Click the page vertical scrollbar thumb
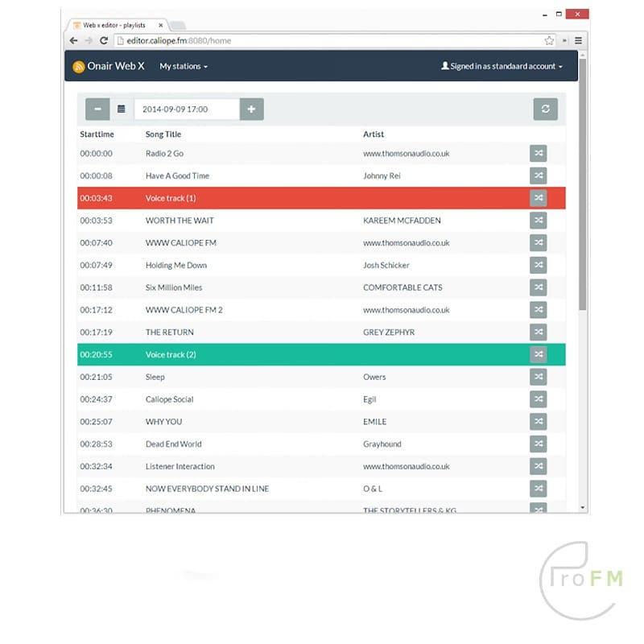 pos(583,185)
